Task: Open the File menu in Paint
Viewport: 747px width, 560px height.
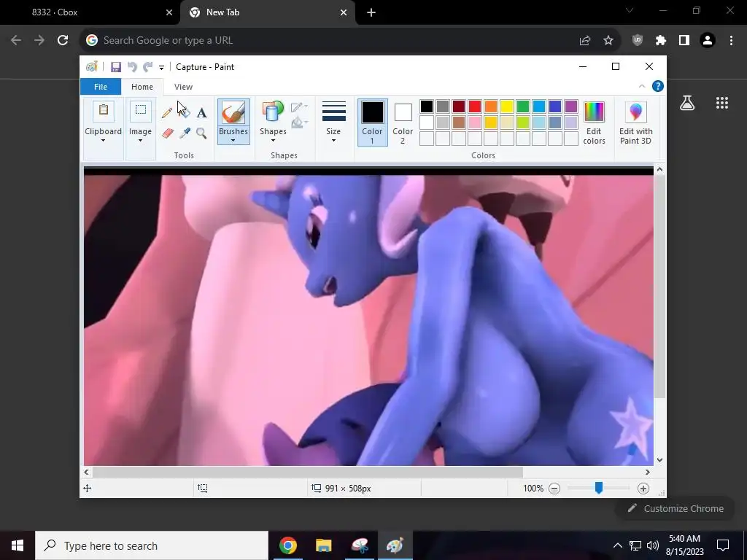Action: 101,87
